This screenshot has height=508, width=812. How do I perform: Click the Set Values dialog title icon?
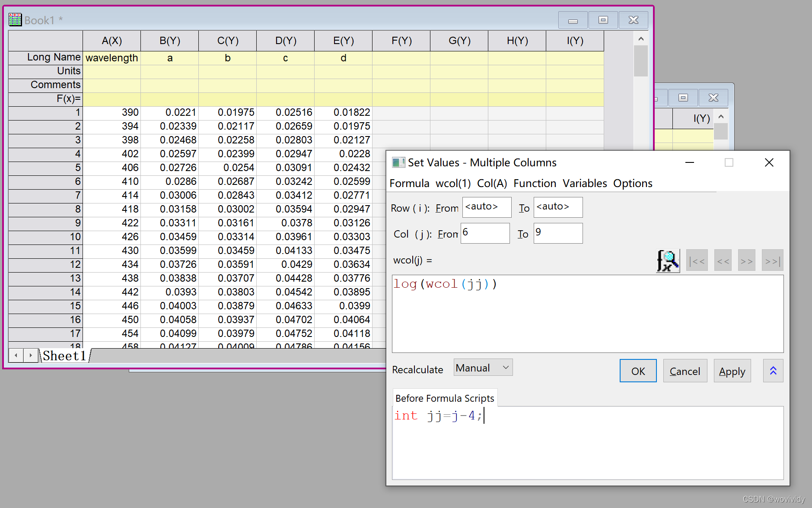pos(398,163)
